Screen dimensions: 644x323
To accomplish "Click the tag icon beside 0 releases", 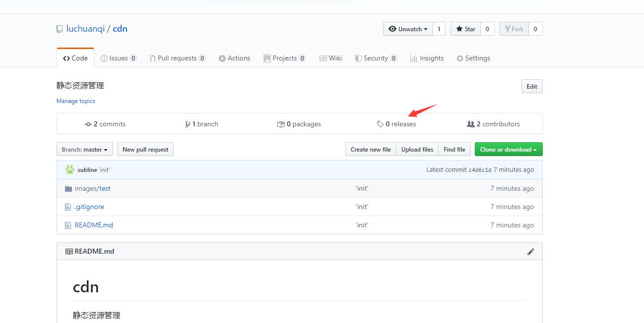I will point(380,124).
